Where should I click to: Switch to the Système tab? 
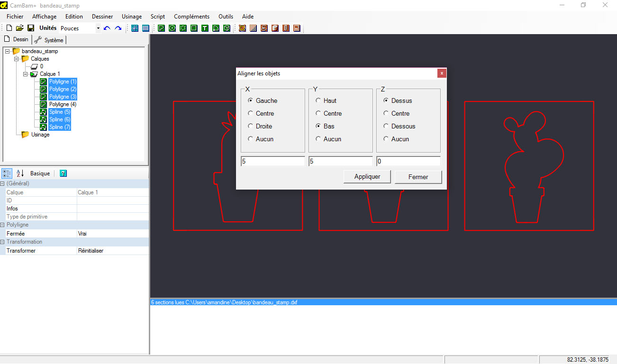(49, 40)
